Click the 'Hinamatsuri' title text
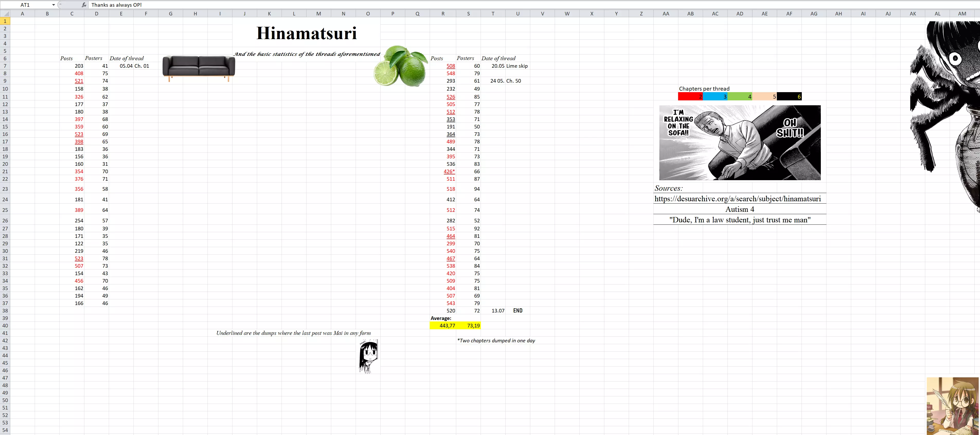The image size is (980, 435). pos(307,33)
